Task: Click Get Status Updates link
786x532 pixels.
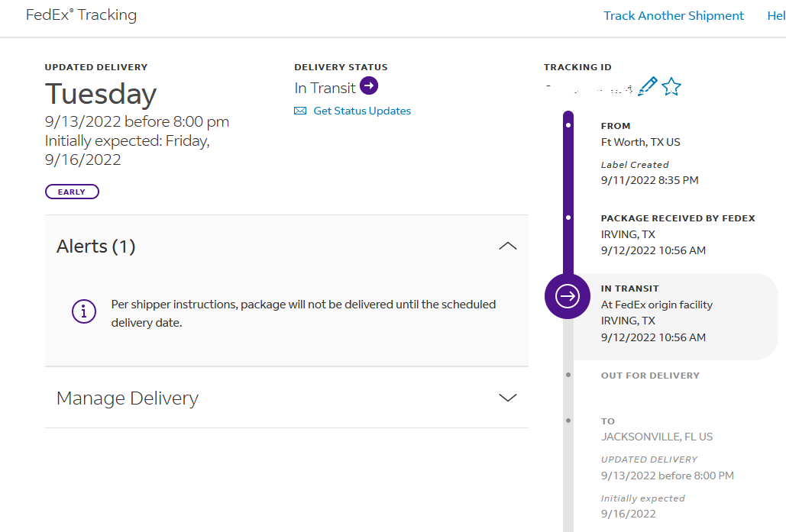Action: pyautogui.click(x=362, y=111)
